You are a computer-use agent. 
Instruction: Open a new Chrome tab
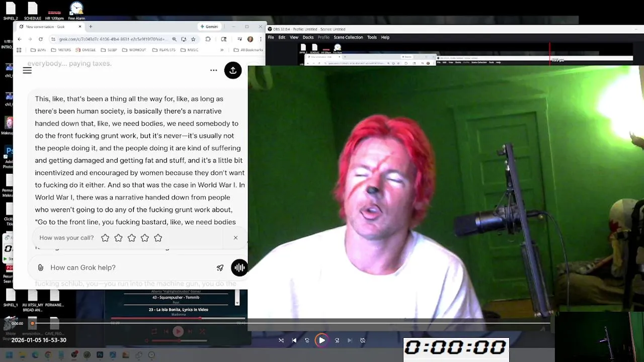pyautogui.click(x=91, y=27)
